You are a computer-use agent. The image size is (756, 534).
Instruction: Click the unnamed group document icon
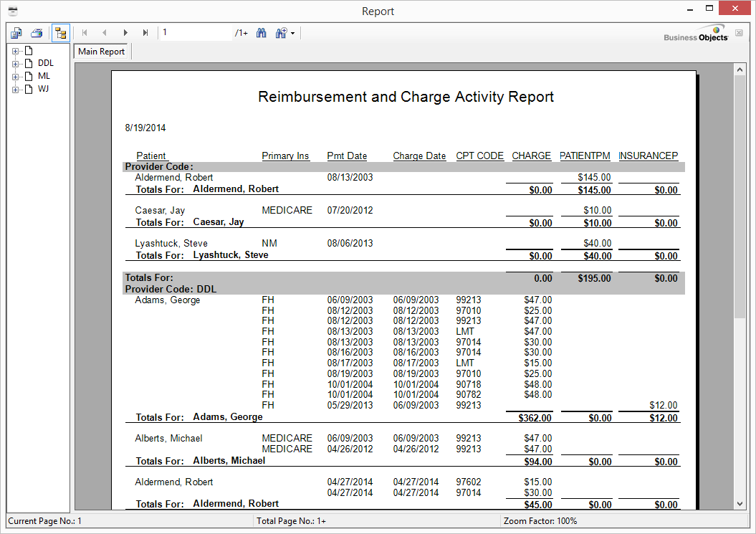click(29, 51)
